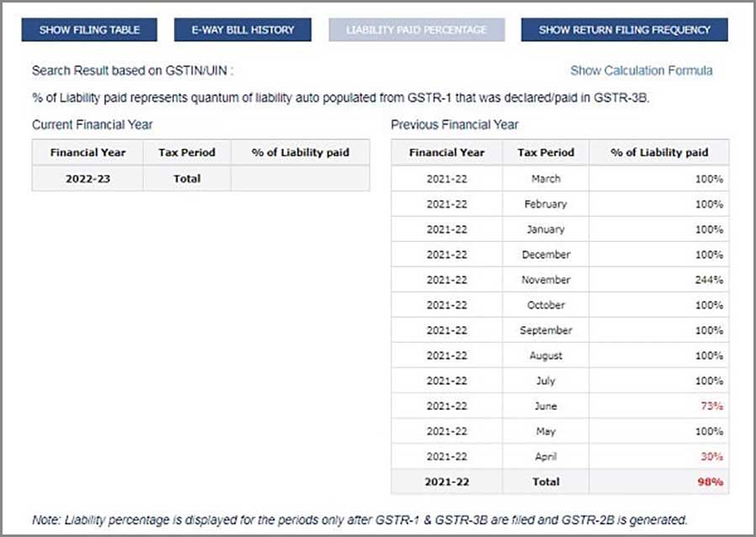756x537 pixels.
Task: Click the Previous Financial Year heading
Action: point(454,124)
